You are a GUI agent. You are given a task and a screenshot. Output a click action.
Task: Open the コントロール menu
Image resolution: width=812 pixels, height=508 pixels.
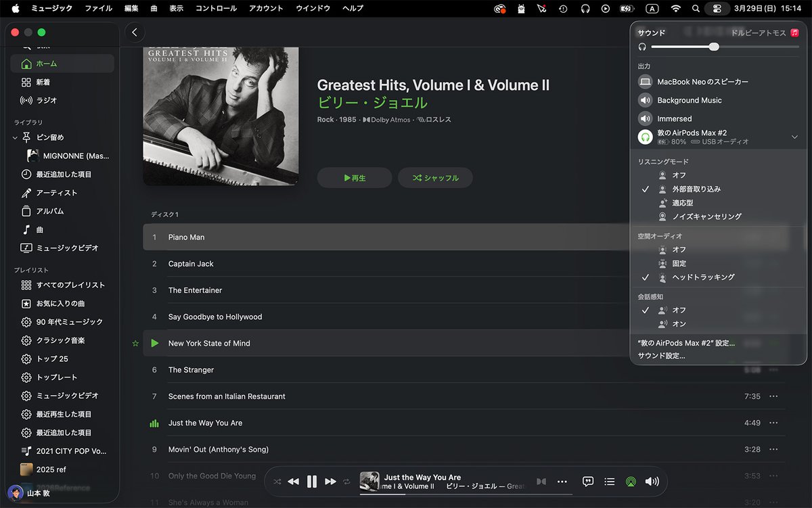pos(216,8)
